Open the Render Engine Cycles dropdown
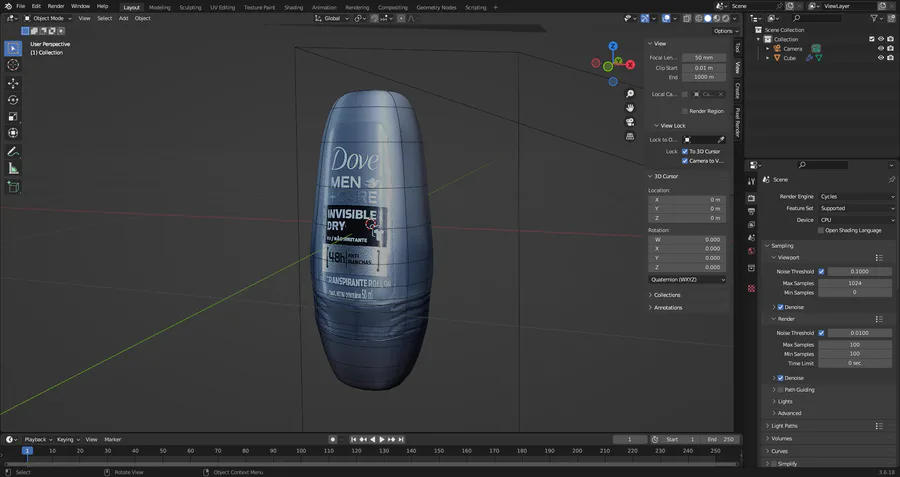This screenshot has height=477, width=900. point(857,196)
